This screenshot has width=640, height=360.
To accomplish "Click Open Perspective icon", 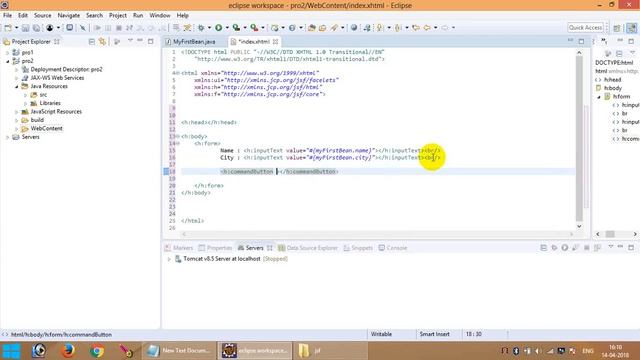I will coord(617,28).
